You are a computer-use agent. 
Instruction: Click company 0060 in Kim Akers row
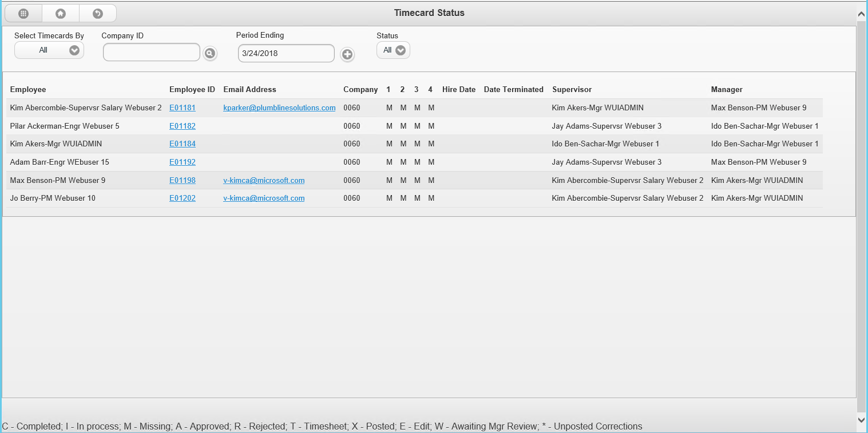coord(352,144)
